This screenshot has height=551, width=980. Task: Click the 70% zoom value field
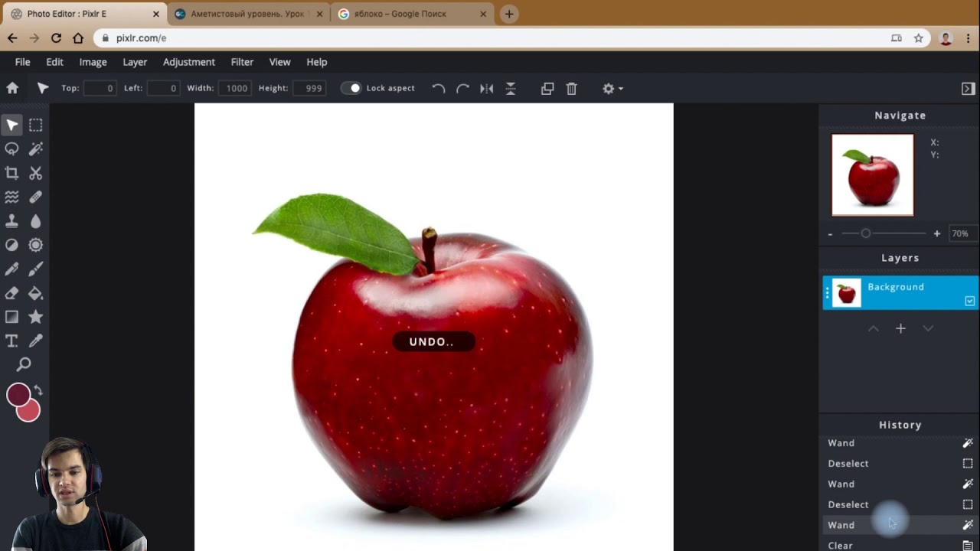click(x=962, y=233)
